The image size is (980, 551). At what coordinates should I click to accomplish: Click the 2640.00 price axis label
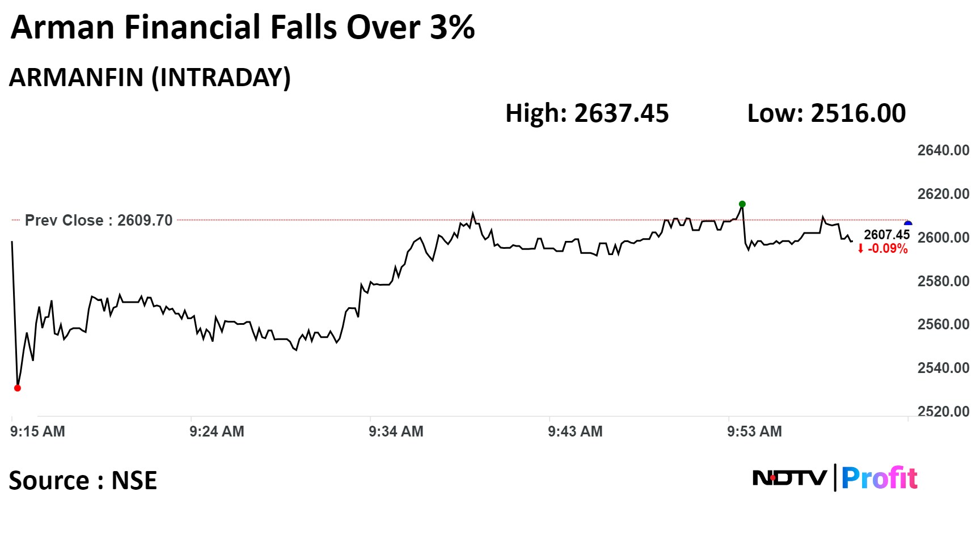point(943,150)
